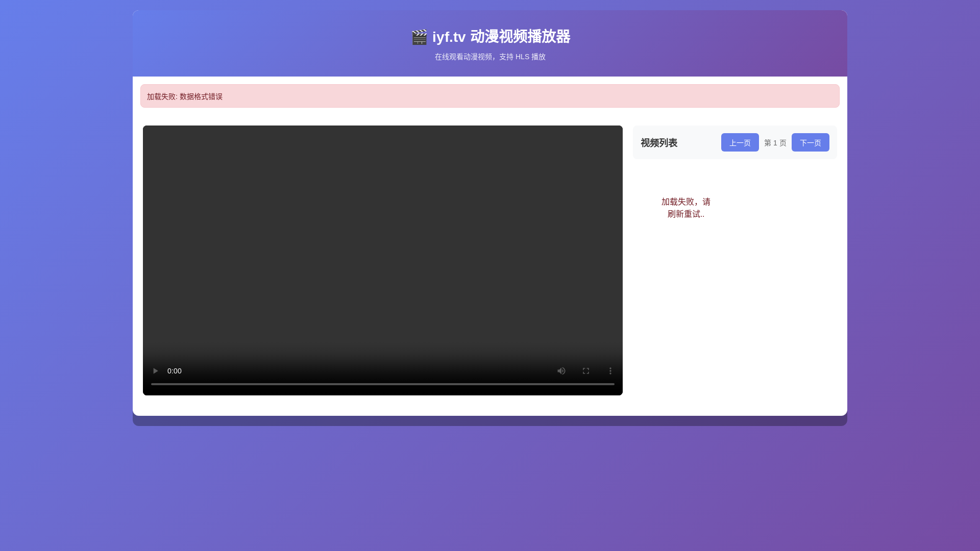This screenshot has height=551, width=980.
Task: Click the dark video player area
Action: click(383, 260)
